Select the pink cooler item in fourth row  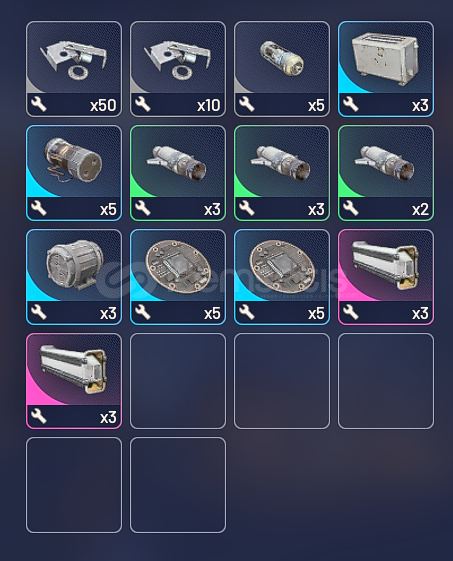(x=74, y=381)
